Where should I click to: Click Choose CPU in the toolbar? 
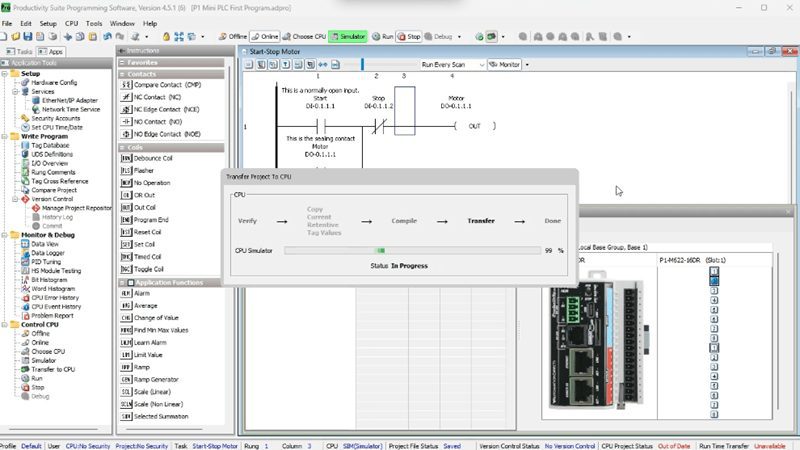point(304,37)
